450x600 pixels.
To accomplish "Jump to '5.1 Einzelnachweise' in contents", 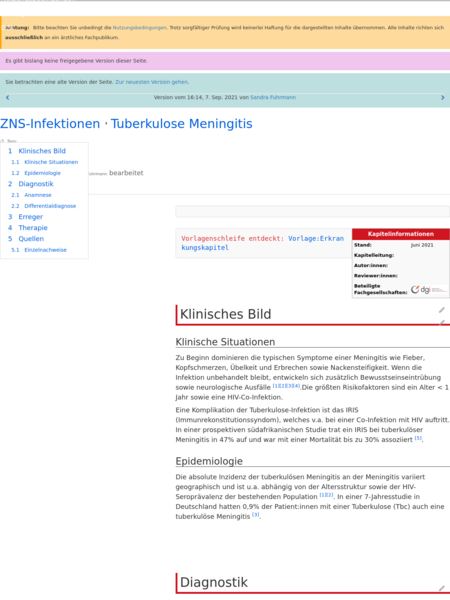I will pos(39,250).
